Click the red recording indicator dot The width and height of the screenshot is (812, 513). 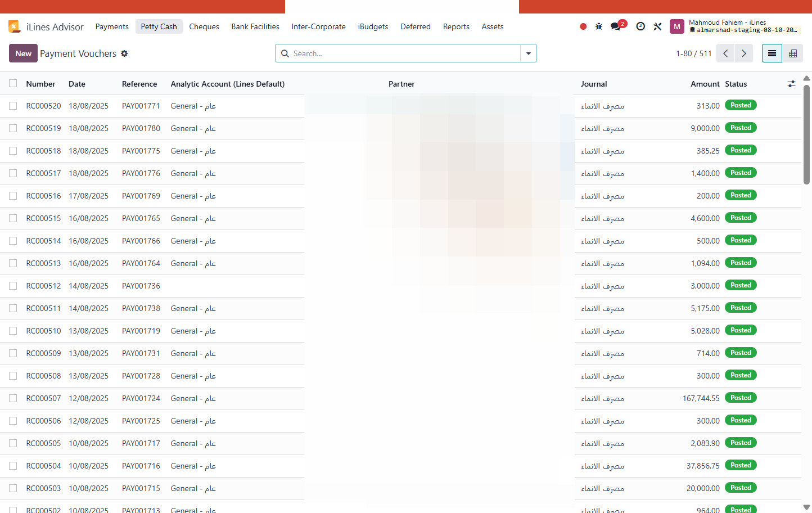(x=583, y=26)
